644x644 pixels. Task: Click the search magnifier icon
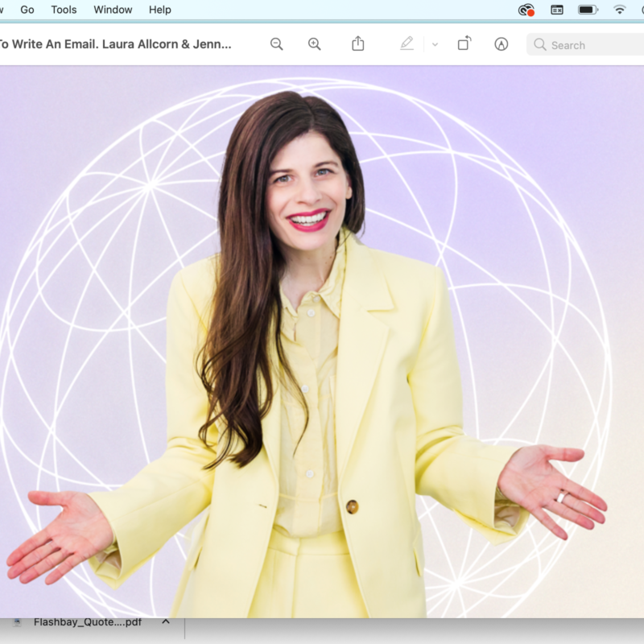[x=539, y=44]
